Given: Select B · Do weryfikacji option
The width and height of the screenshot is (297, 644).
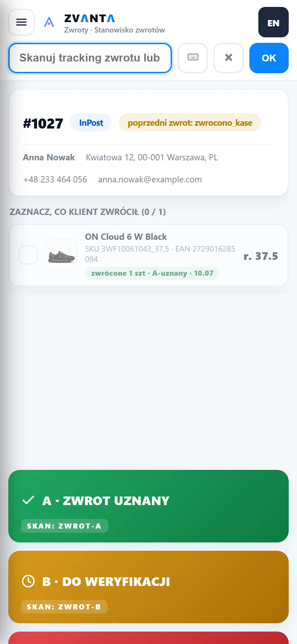Looking at the screenshot, I should 148,587.
